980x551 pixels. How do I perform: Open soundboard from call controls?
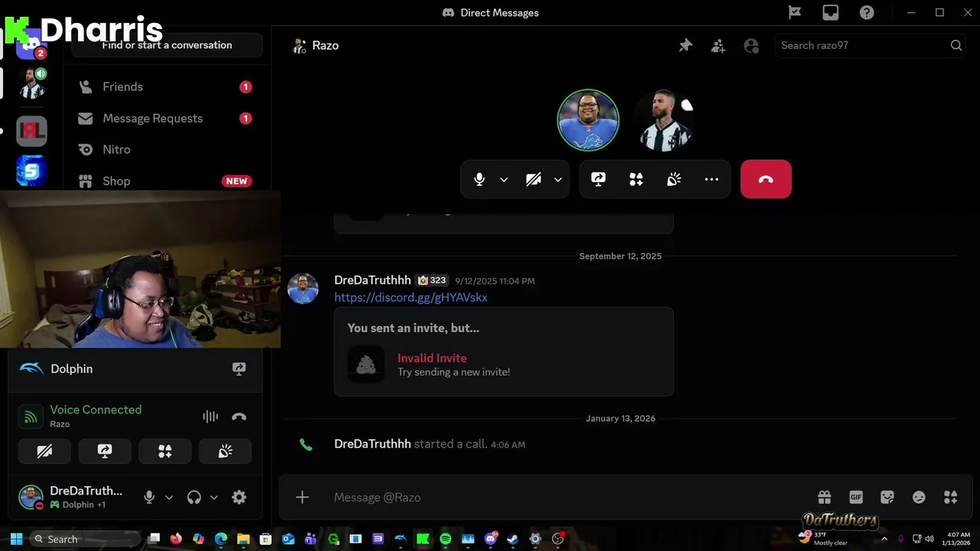pyautogui.click(x=674, y=179)
